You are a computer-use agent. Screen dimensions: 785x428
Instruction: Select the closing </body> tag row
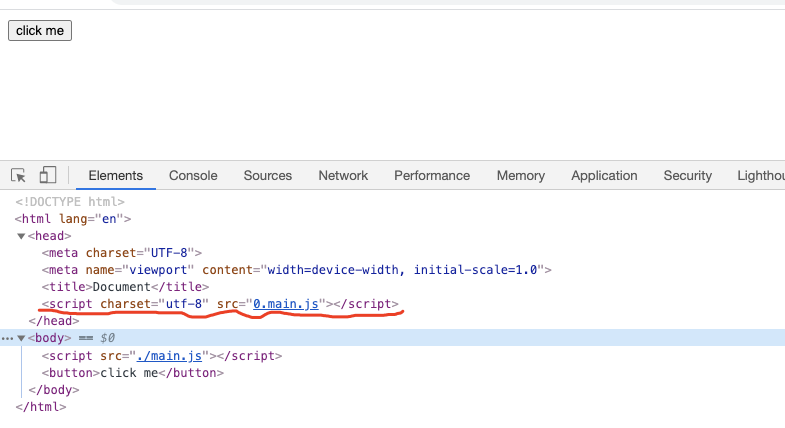coord(54,390)
